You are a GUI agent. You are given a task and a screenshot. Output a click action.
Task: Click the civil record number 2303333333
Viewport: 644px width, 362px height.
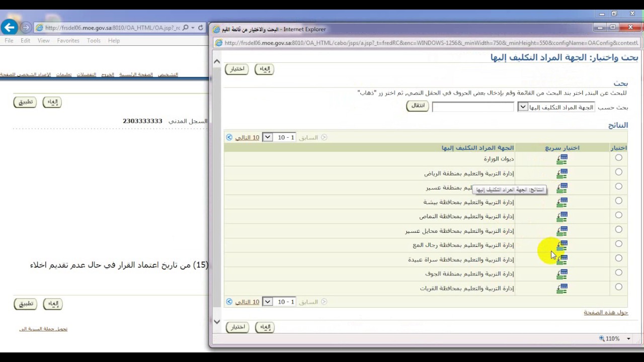tap(142, 121)
